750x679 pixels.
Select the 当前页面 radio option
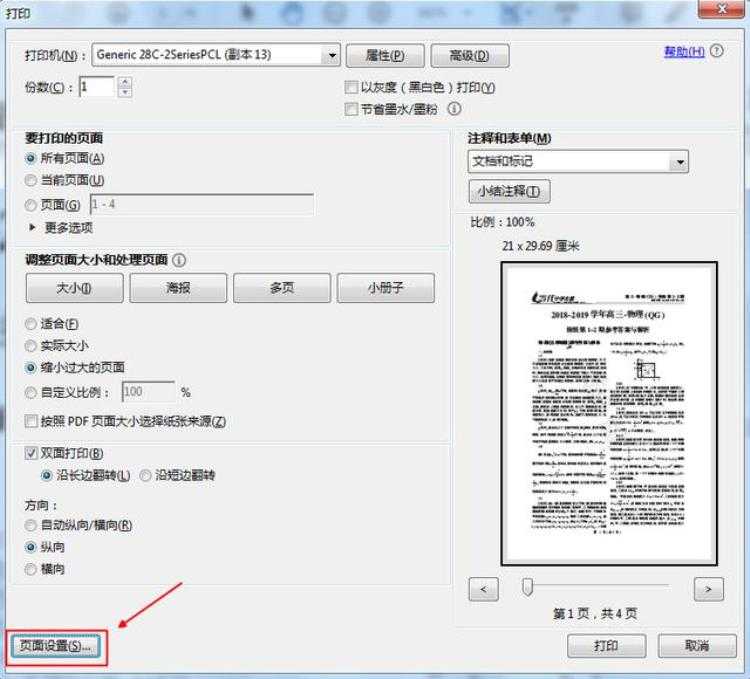31,181
